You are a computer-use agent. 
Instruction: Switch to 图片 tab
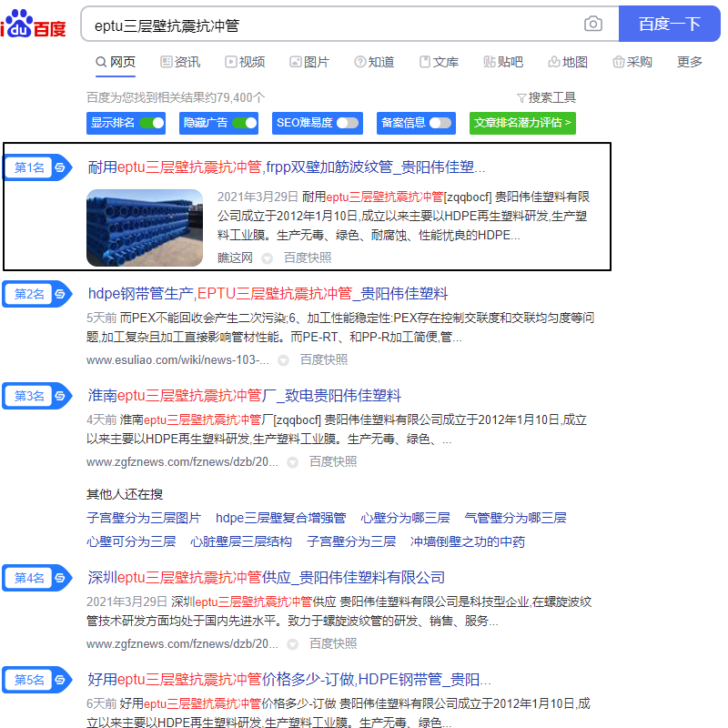point(309,62)
